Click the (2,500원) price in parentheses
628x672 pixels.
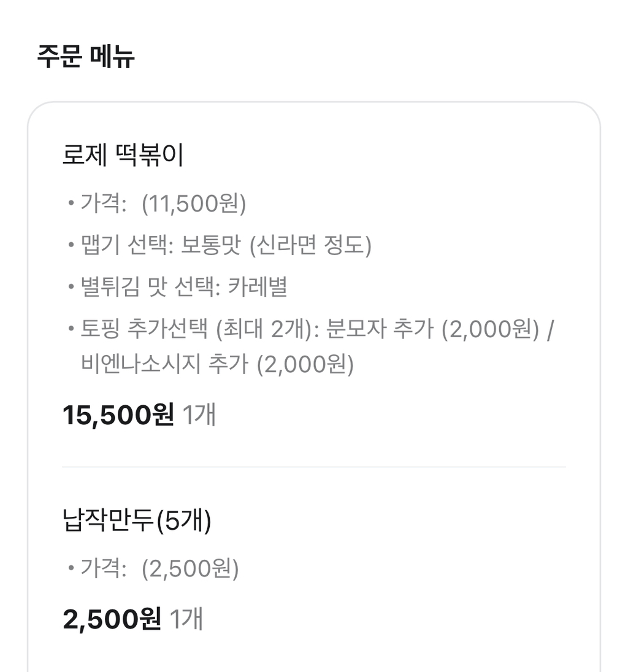click(x=190, y=570)
